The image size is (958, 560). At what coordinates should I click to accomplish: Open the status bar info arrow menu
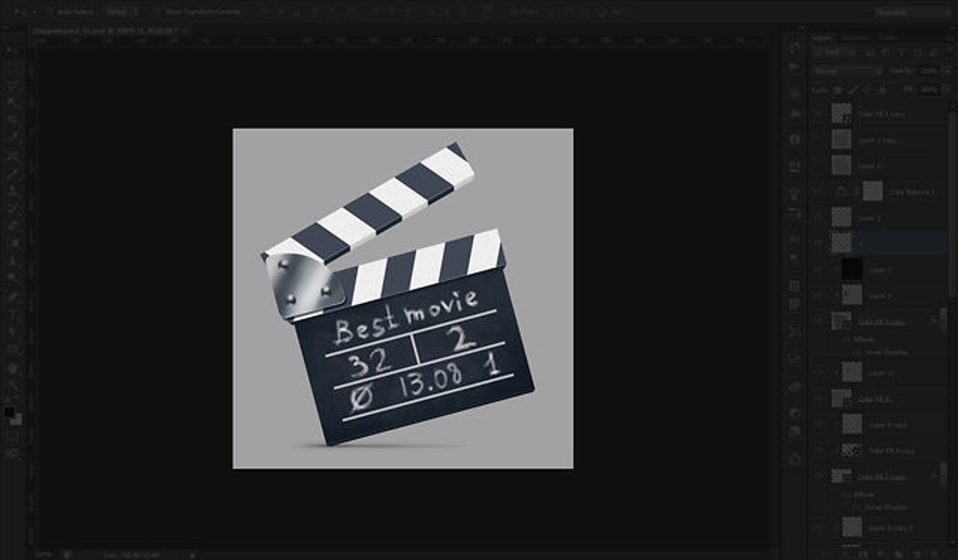coord(193,555)
